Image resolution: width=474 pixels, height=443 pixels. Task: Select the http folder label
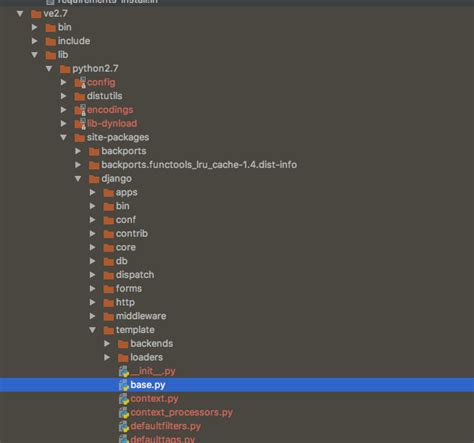125,303
